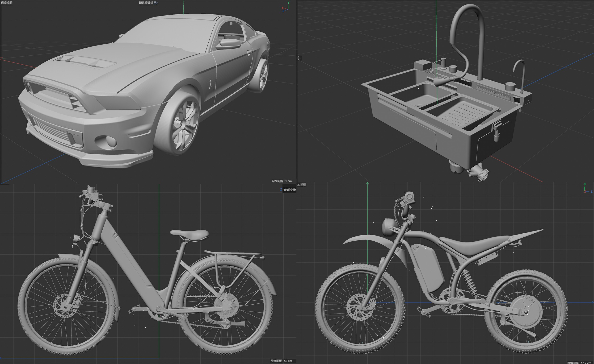Viewport: 594px width, 364px height.
Task: Open the 默认摄像机 camera label
Action: pos(146,3)
